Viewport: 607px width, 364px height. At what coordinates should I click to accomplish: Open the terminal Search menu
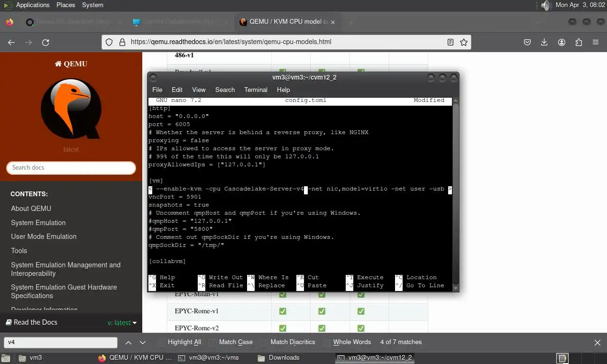225,90
